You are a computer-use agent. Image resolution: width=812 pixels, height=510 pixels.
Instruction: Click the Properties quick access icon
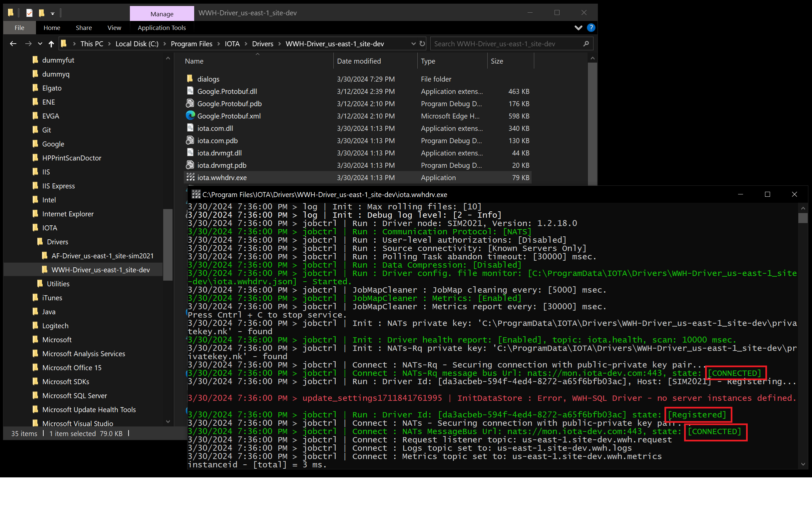point(29,13)
